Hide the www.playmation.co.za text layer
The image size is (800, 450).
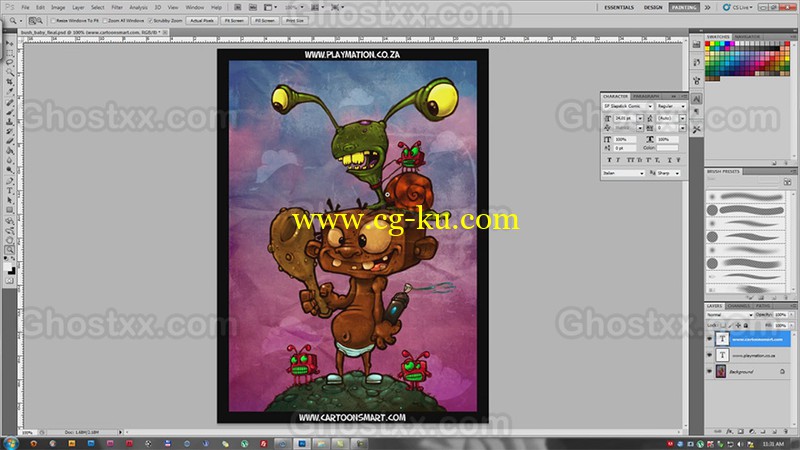tap(709, 355)
